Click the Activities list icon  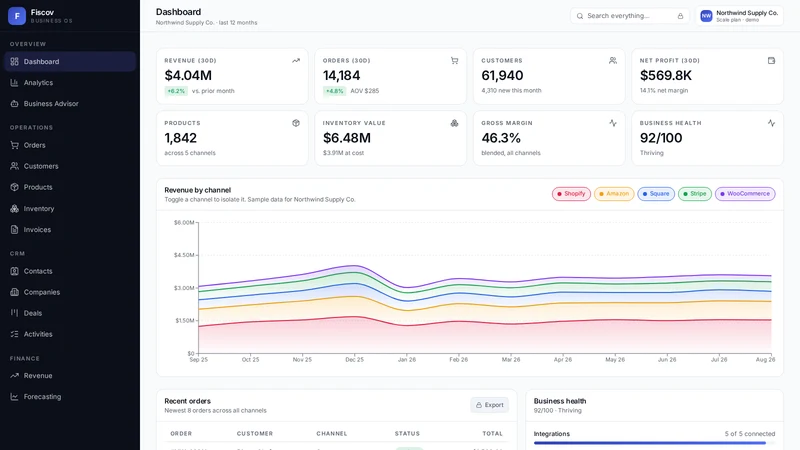(x=14, y=334)
